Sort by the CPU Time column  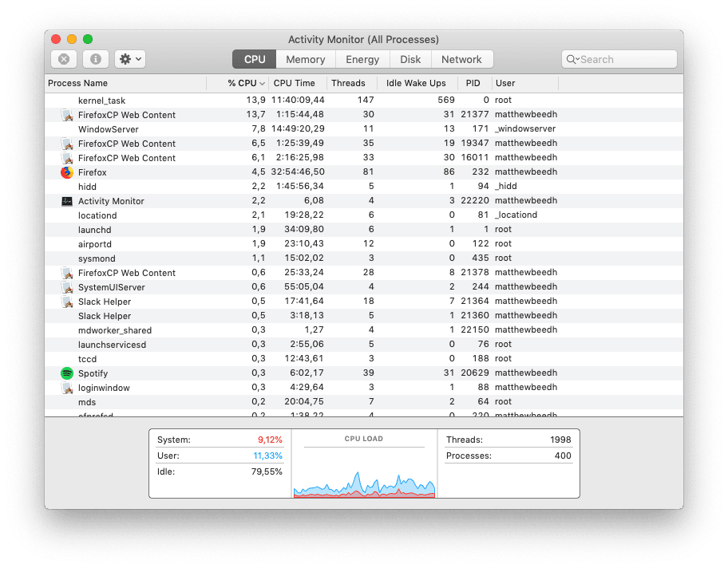[298, 83]
